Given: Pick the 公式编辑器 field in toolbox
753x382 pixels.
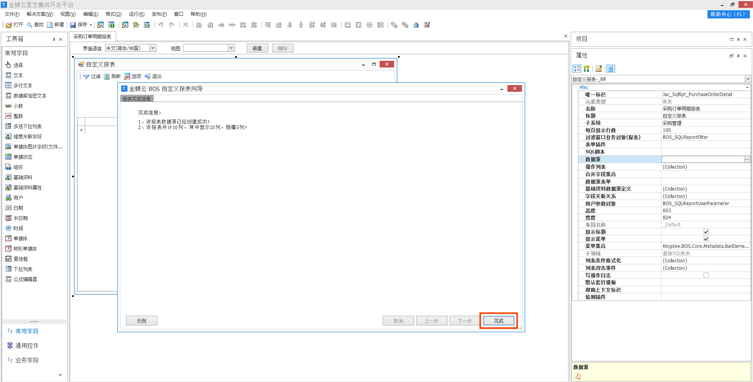Looking at the screenshot, I should [x=22, y=279].
